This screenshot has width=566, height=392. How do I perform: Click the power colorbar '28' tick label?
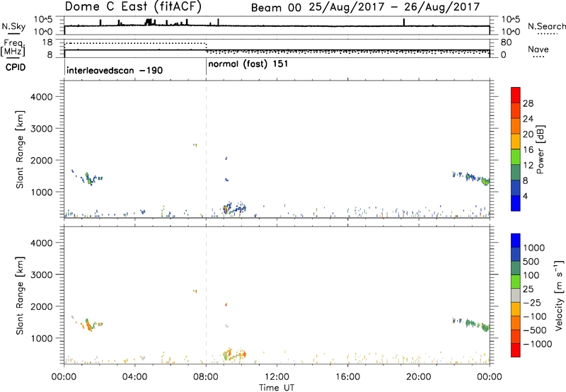tap(528, 103)
